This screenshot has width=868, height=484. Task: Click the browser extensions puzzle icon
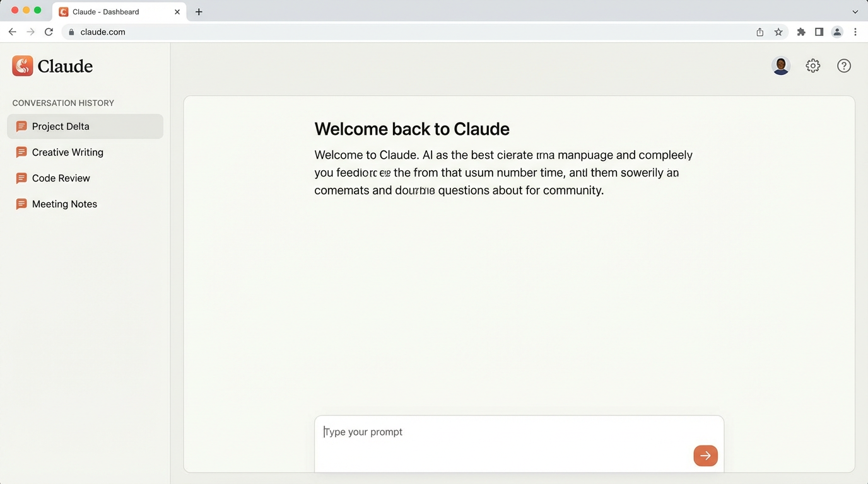click(x=801, y=32)
